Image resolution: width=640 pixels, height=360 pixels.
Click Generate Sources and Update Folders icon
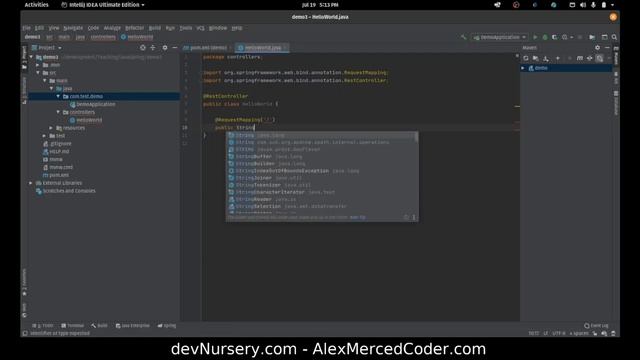536,58
